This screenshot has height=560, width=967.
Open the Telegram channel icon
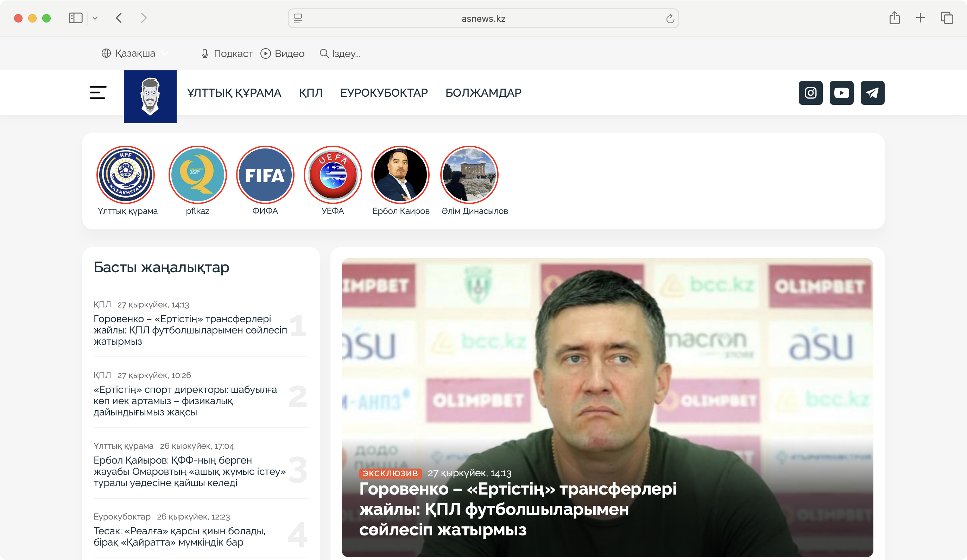872,93
